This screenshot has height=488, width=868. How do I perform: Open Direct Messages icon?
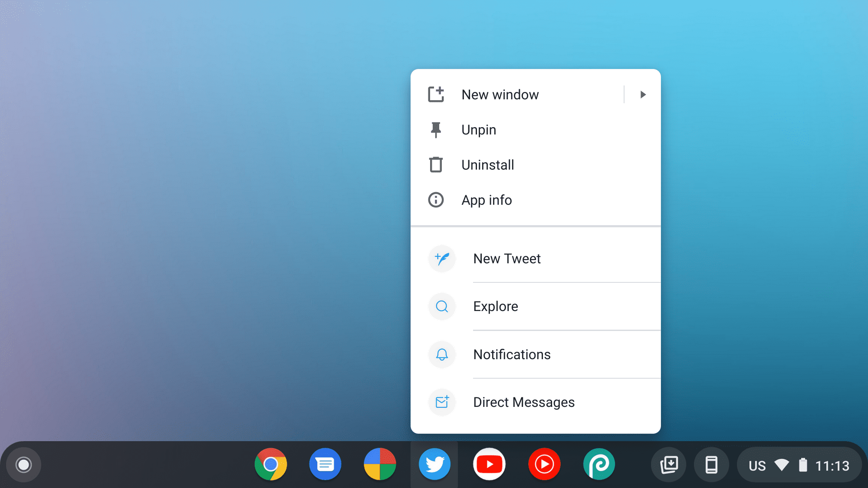[442, 402]
